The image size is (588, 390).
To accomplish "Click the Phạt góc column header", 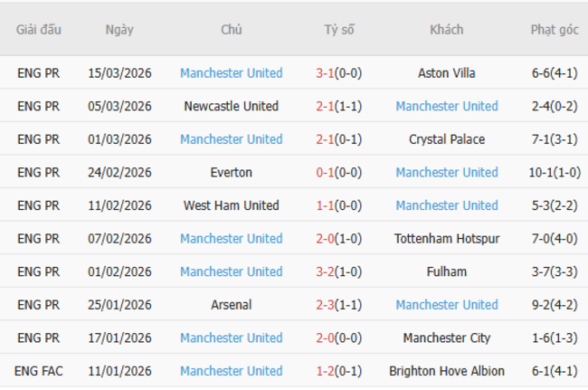I will (x=554, y=30).
